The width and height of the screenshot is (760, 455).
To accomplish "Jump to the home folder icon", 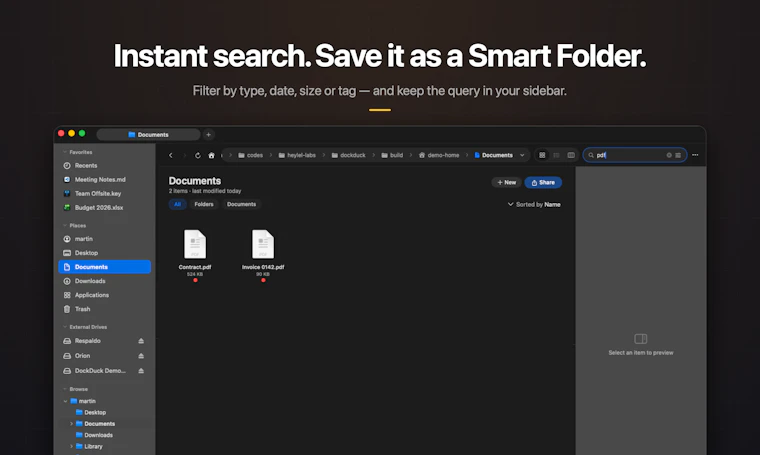I will pos(211,155).
